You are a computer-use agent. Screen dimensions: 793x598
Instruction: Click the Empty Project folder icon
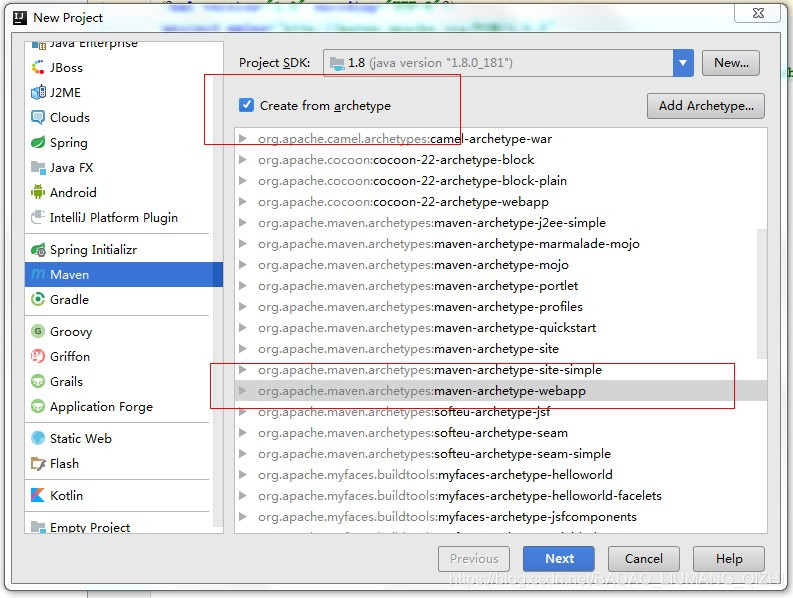[x=38, y=527]
